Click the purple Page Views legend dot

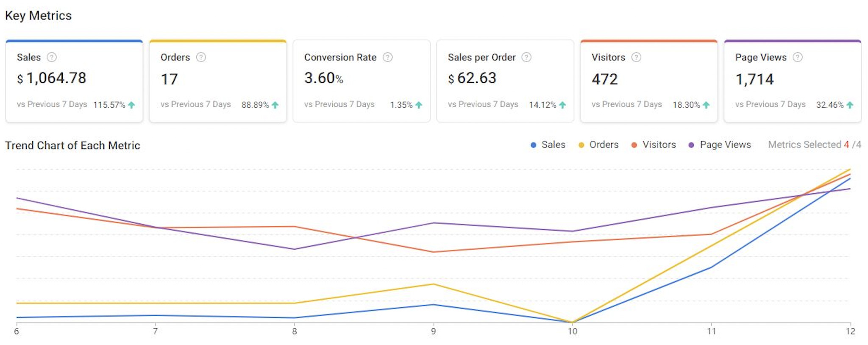point(691,145)
